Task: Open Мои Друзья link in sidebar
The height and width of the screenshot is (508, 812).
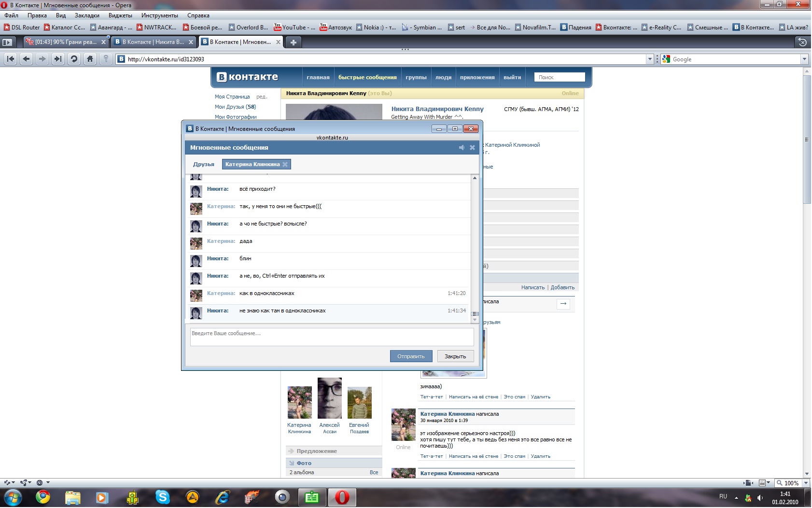Action: tap(235, 107)
